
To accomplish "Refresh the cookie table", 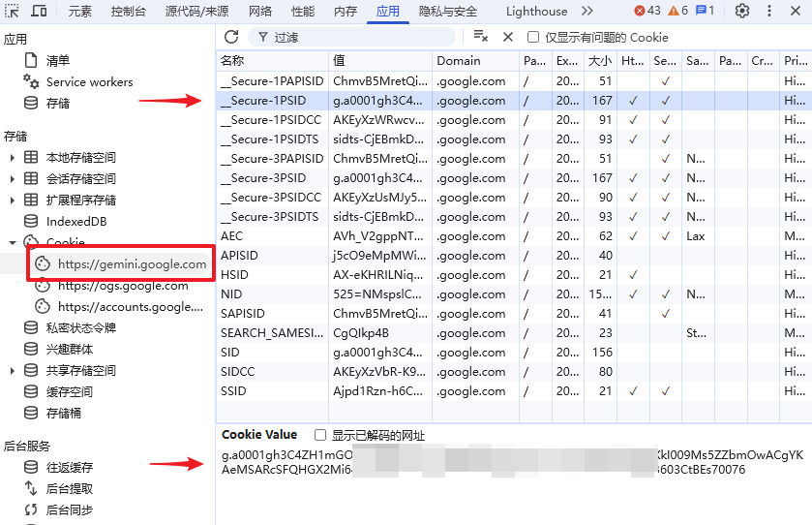I will 231,37.
